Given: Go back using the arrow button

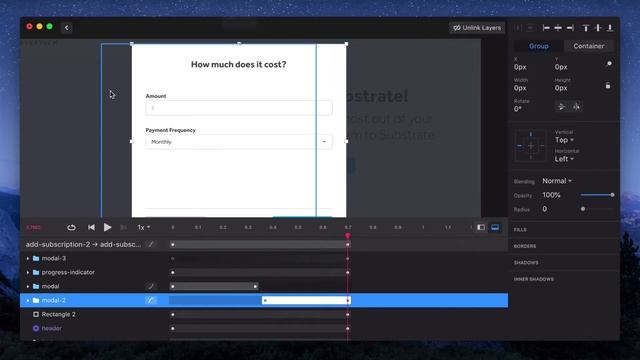Looking at the screenshot, I should pyautogui.click(x=67, y=28).
